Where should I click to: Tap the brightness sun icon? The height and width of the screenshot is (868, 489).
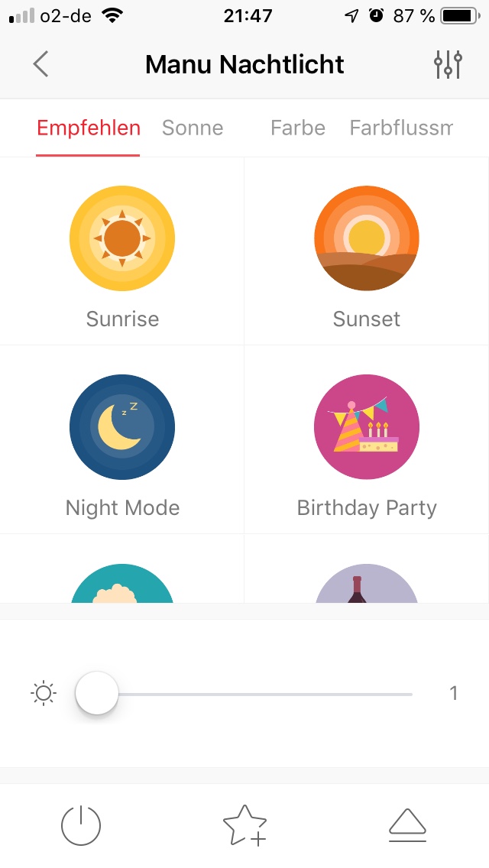pos(44,694)
